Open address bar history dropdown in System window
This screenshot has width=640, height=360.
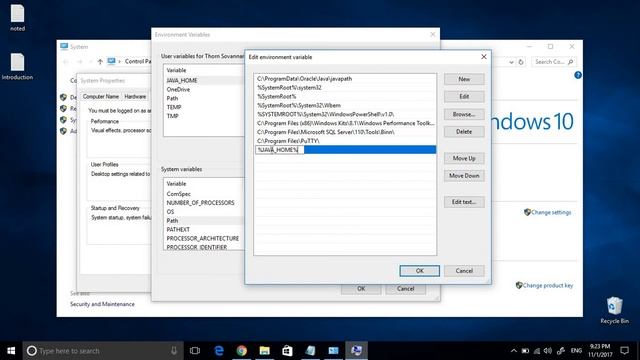511,62
